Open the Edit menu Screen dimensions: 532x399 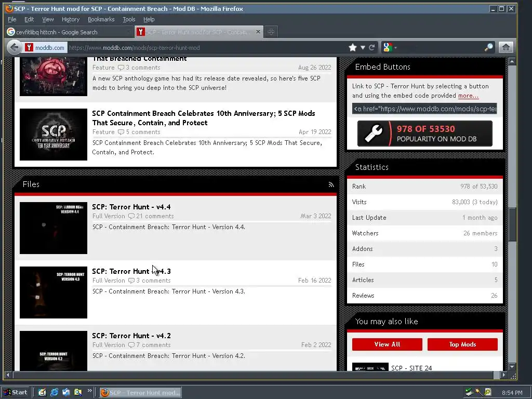pos(29,19)
